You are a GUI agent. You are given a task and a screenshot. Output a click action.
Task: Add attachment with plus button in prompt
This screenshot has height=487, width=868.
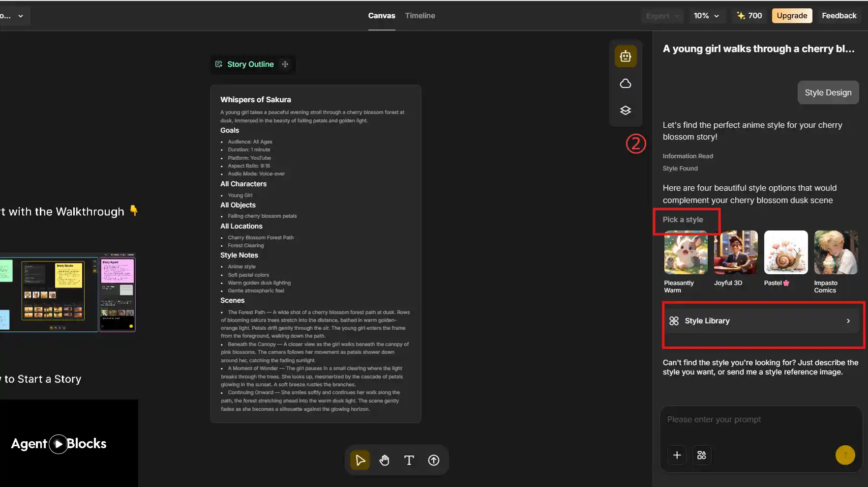677,456
